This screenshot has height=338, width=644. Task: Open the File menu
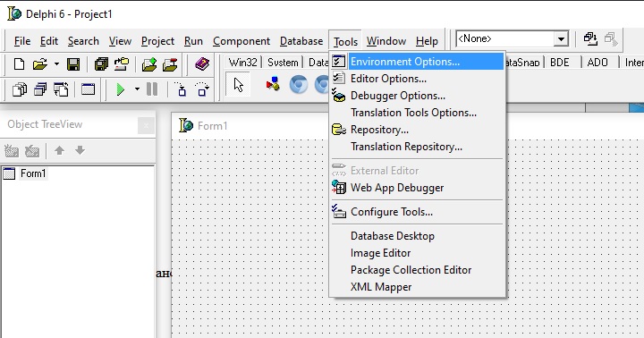tap(22, 41)
